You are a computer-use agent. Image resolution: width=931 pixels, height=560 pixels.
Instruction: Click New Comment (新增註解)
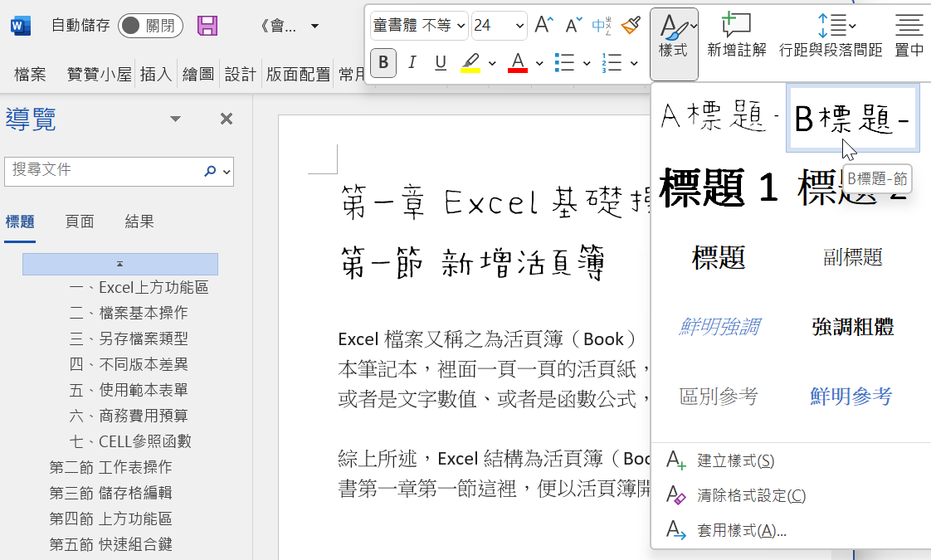tap(736, 37)
